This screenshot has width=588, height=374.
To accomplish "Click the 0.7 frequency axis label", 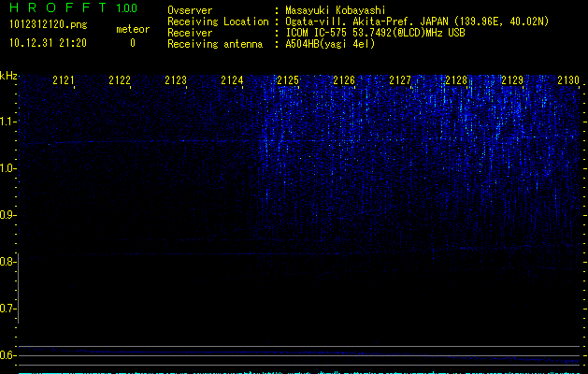I will (7, 309).
